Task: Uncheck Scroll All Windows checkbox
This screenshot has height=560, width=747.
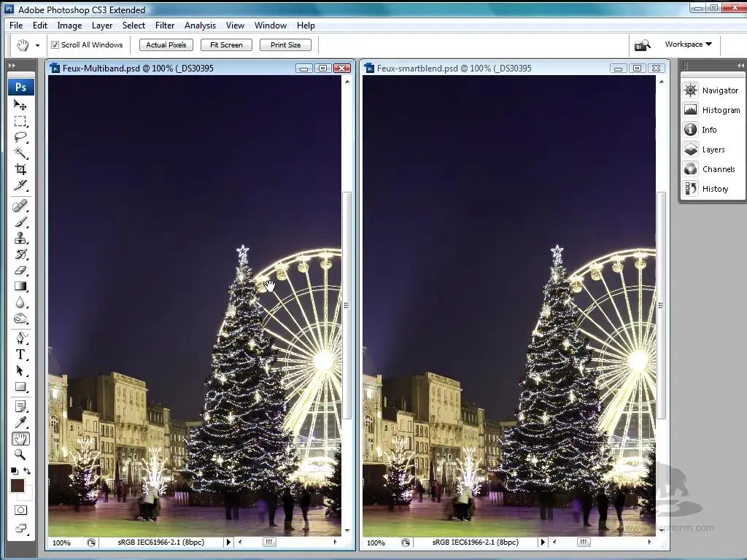Action: [x=55, y=45]
